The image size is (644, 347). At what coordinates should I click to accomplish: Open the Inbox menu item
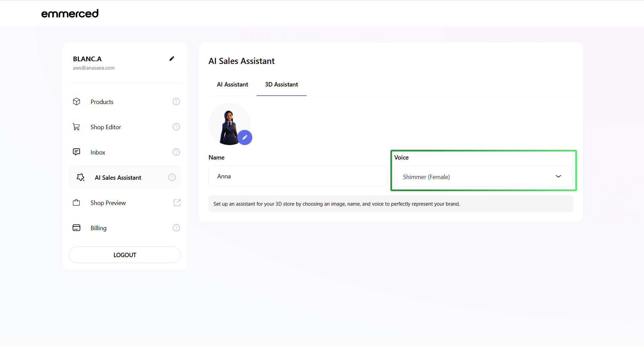coord(98,152)
